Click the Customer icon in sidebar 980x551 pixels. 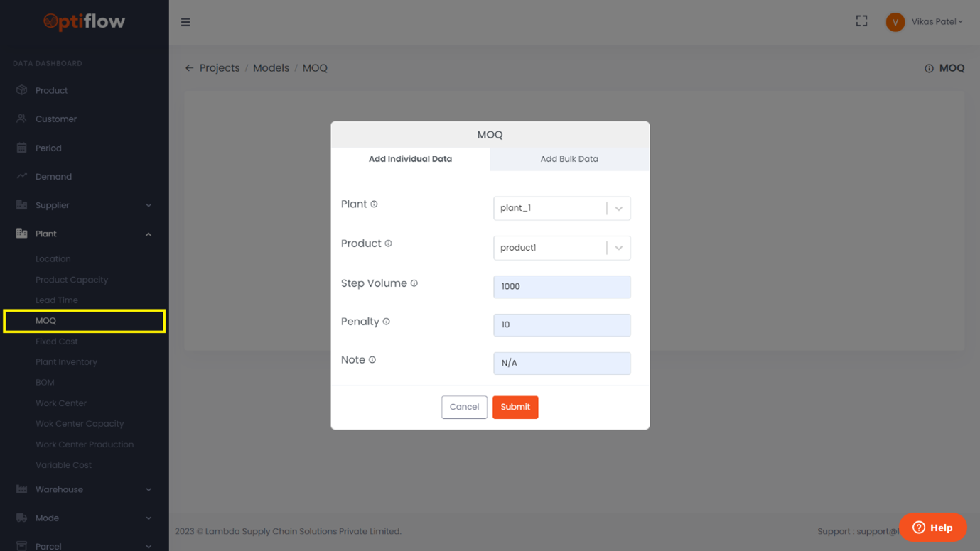21,119
